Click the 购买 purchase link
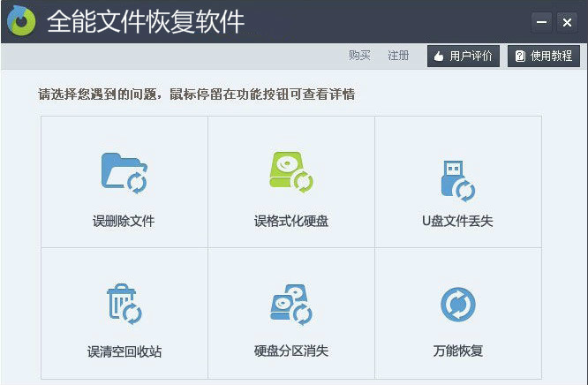 (359, 56)
